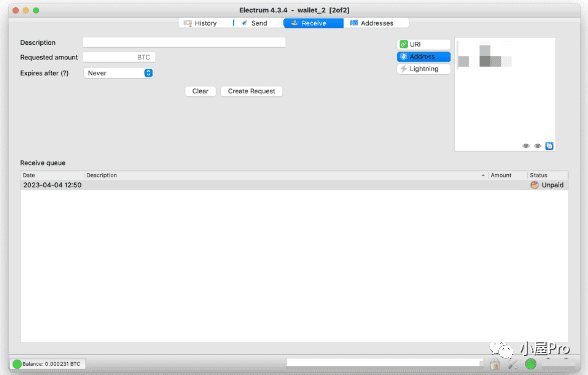Focus the Requested amount BTC field
Screen dimensions: 588x375
point(118,57)
